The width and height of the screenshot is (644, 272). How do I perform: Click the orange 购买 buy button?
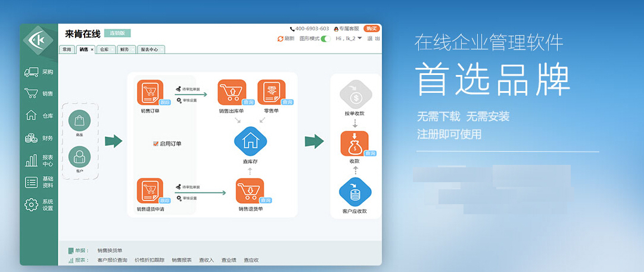tap(372, 29)
